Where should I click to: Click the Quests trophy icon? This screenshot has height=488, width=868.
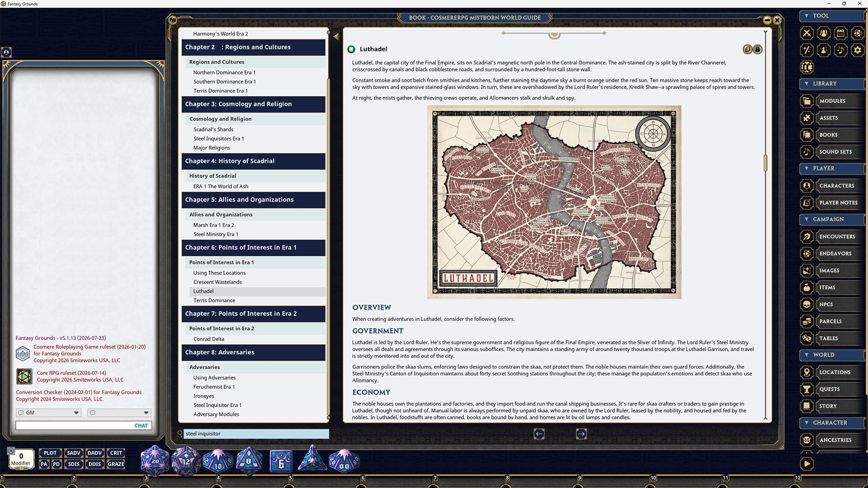[807, 389]
